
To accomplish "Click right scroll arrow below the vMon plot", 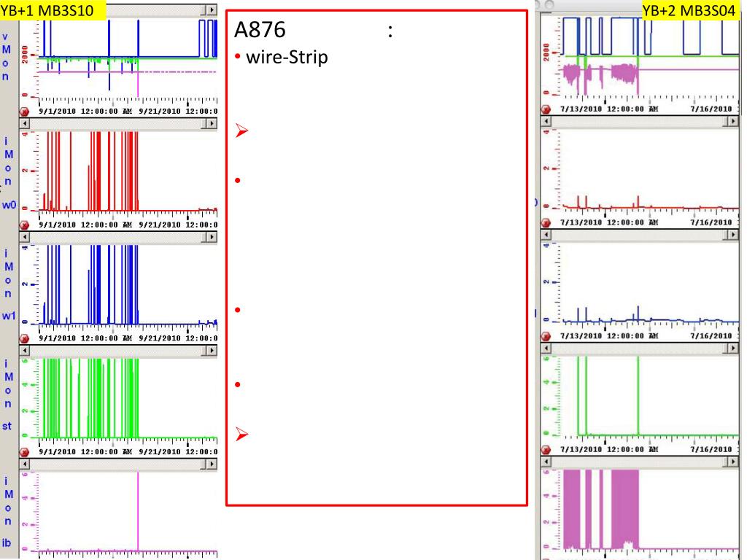I will (212, 123).
